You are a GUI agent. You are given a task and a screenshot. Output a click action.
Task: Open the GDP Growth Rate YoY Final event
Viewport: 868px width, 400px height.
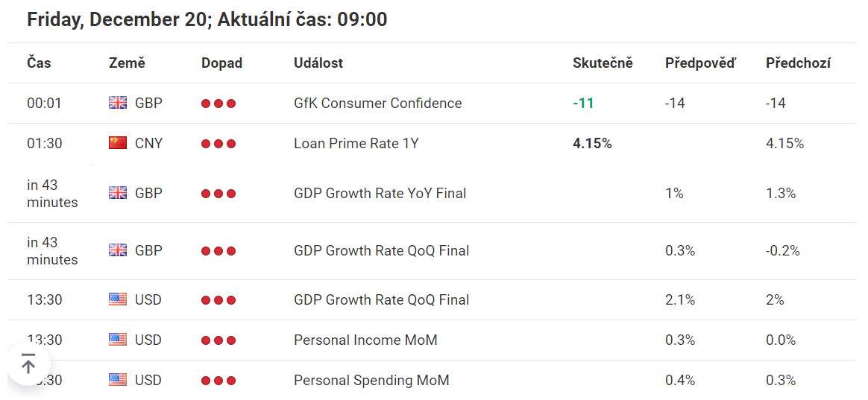point(380,194)
